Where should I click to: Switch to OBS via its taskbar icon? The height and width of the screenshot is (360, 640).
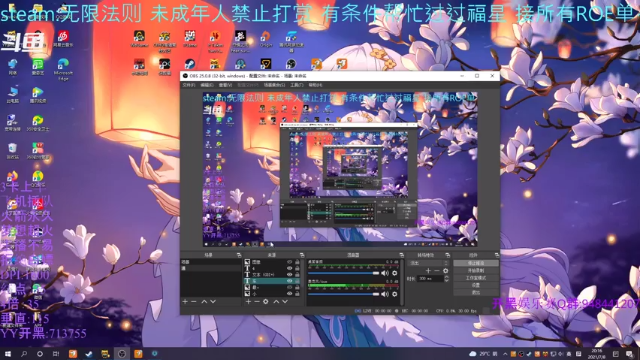(122, 354)
